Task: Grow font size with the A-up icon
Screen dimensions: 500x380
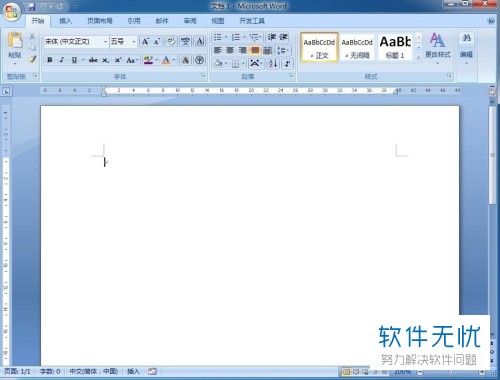Action: pyautogui.click(x=145, y=41)
